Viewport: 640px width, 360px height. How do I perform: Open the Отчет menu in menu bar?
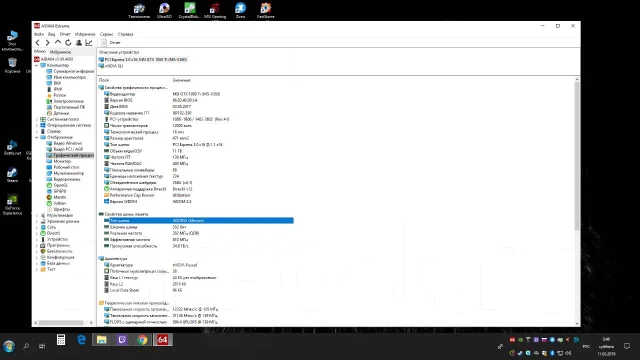(x=65, y=34)
